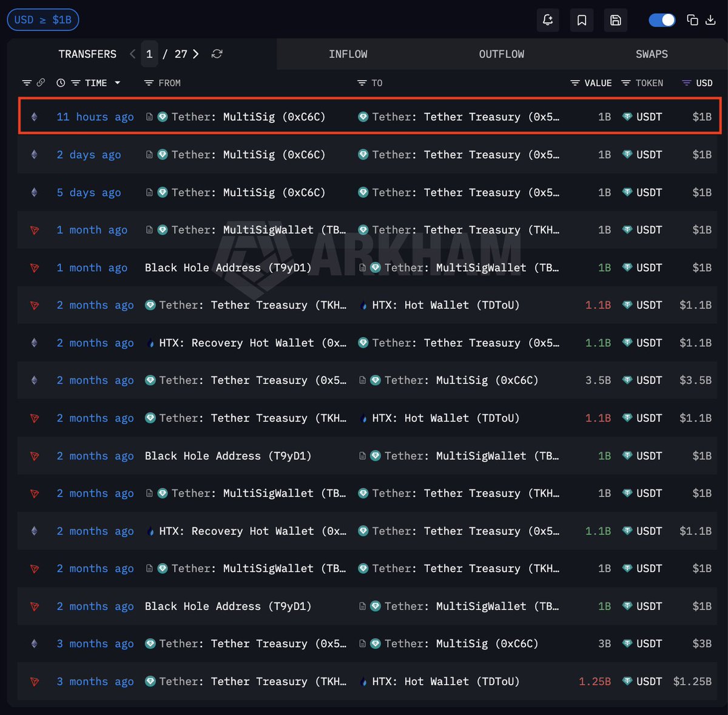The height and width of the screenshot is (715, 728).
Task: Click the $3.5B USD value
Action: point(695,380)
